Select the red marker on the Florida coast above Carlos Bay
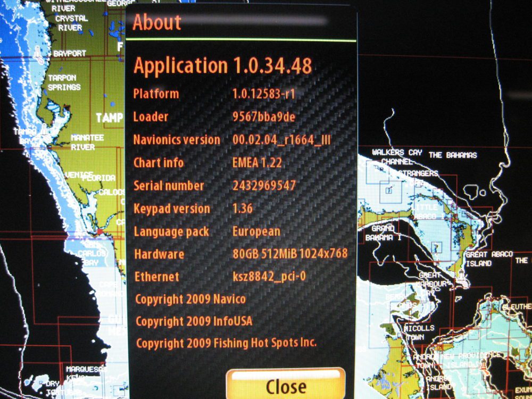This screenshot has height=399, width=532. (99, 231)
